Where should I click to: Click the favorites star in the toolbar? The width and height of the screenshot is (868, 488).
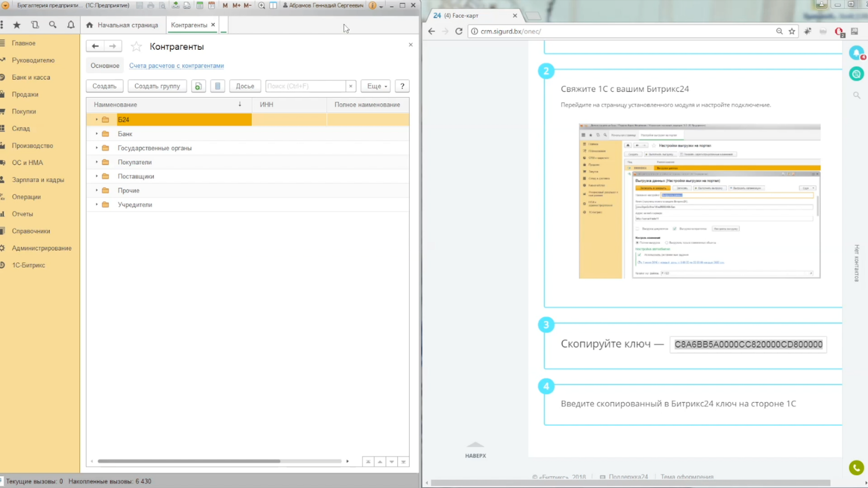tap(17, 25)
